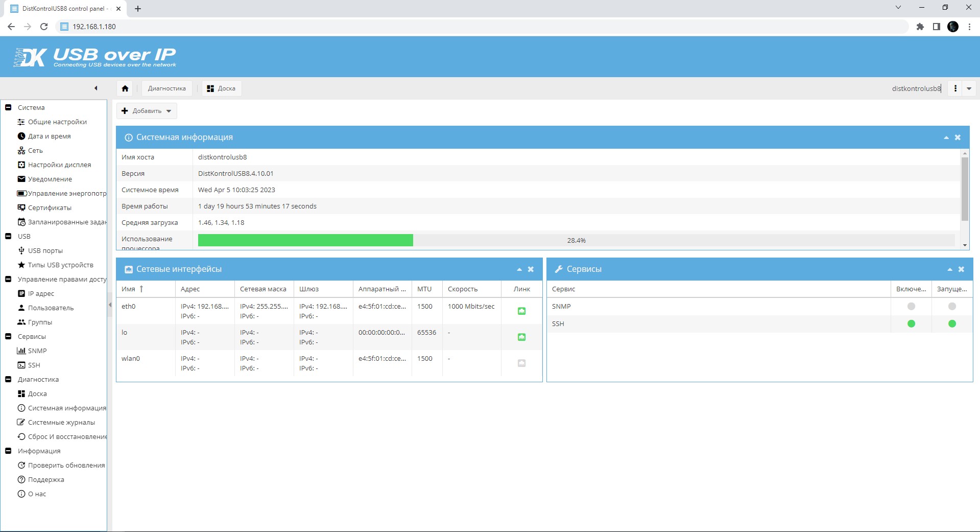The image size is (980, 532).
Task: Open Управление энергопотреблением item
Action: [x=62, y=193]
